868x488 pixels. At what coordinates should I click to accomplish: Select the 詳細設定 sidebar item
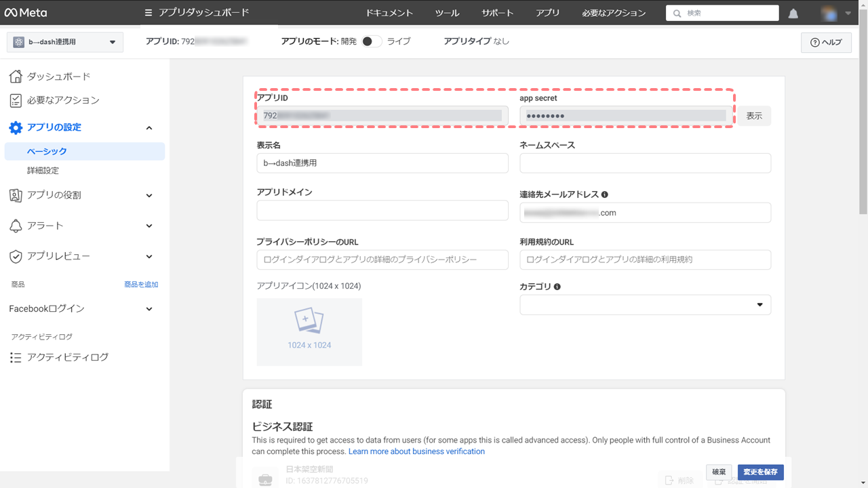click(x=43, y=171)
